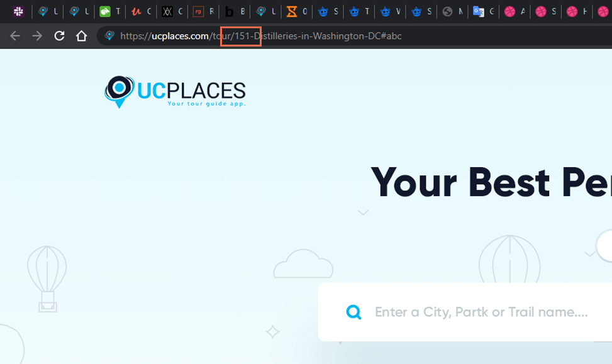The width and height of the screenshot is (612, 364).
Task: Click the 'Your Best Pe' headline text
Action: pos(491,182)
